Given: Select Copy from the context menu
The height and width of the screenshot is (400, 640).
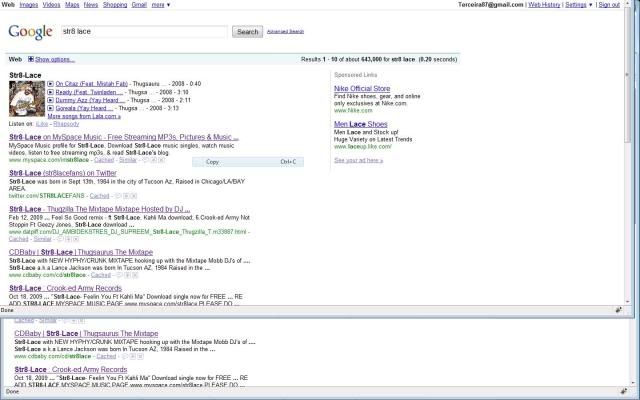Looking at the screenshot, I should [x=213, y=161].
